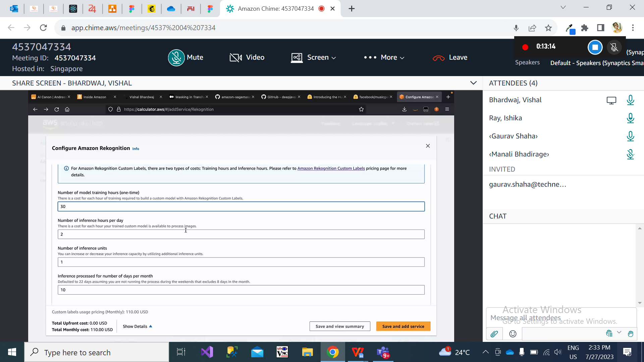
Task: Mute your microphone in Chime
Action: tap(186, 57)
